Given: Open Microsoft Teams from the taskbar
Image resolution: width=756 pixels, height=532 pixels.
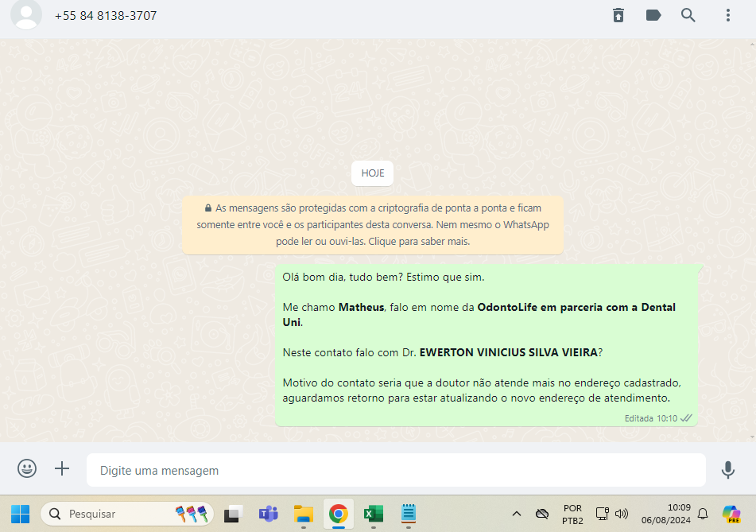Looking at the screenshot, I should click(x=268, y=515).
